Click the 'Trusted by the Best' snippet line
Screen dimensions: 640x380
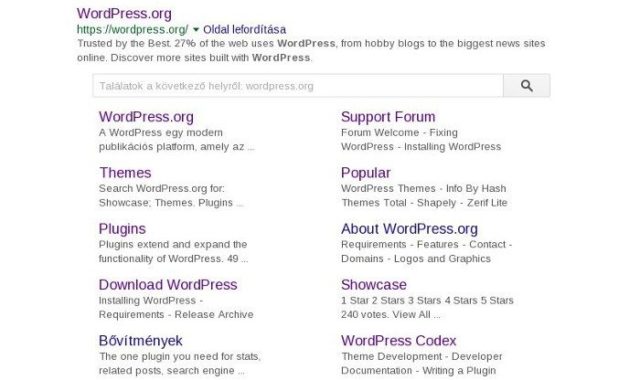point(311,43)
